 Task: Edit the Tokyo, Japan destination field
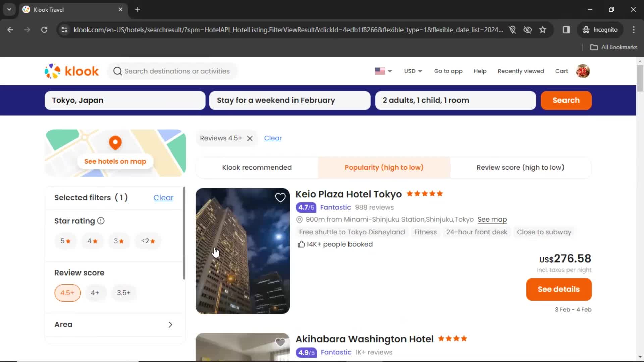125,100
